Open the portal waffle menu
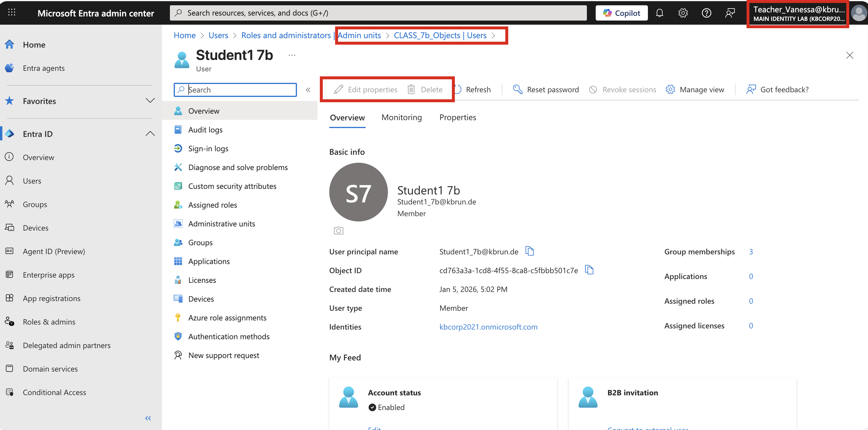This screenshot has height=430, width=868. (x=12, y=13)
